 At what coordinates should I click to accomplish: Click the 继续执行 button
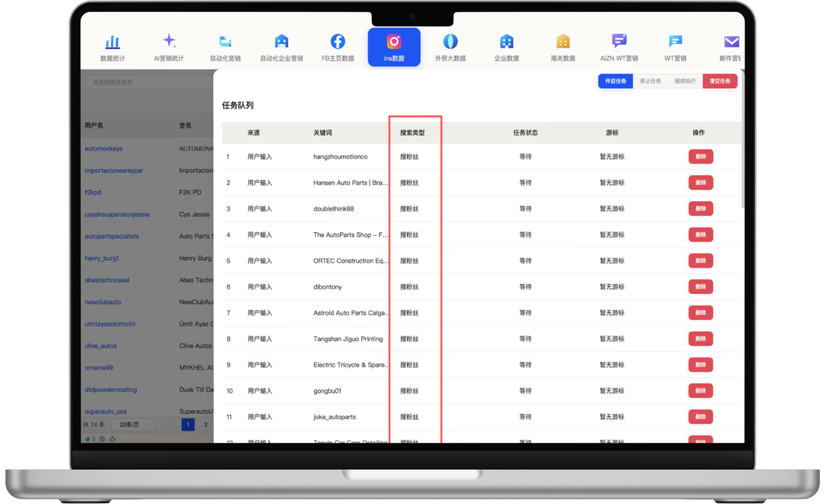tap(685, 81)
